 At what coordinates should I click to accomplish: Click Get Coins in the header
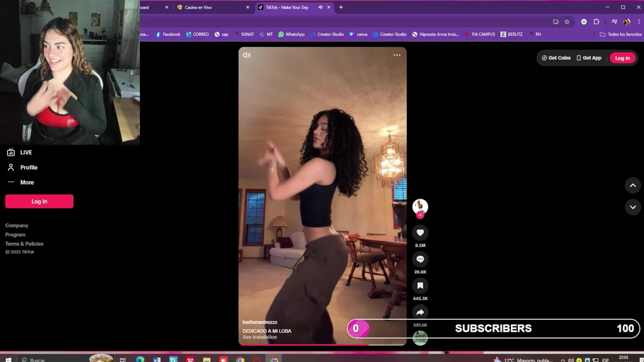click(x=556, y=58)
